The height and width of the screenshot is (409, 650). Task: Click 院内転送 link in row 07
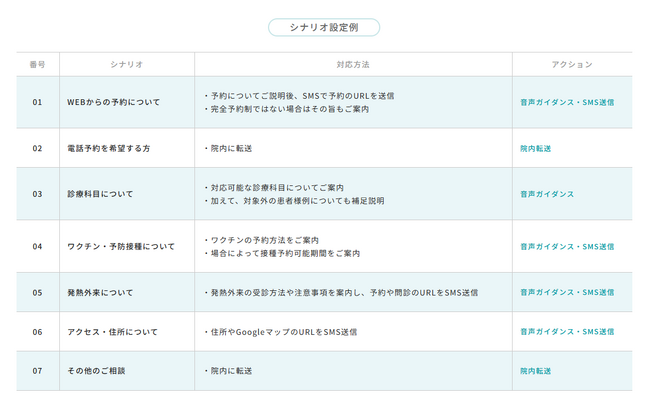[x=536, y=371]
